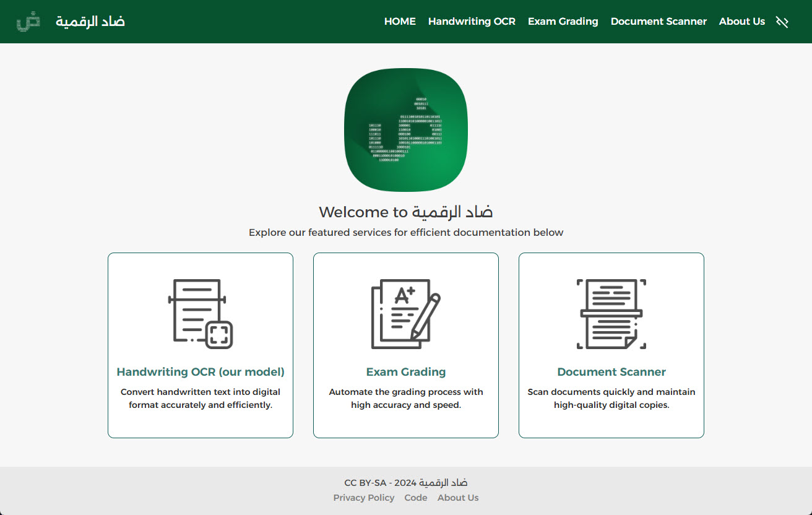812x515 pixels.
Task: Go to HOME in the navigation bar
Action: point(400,22)
